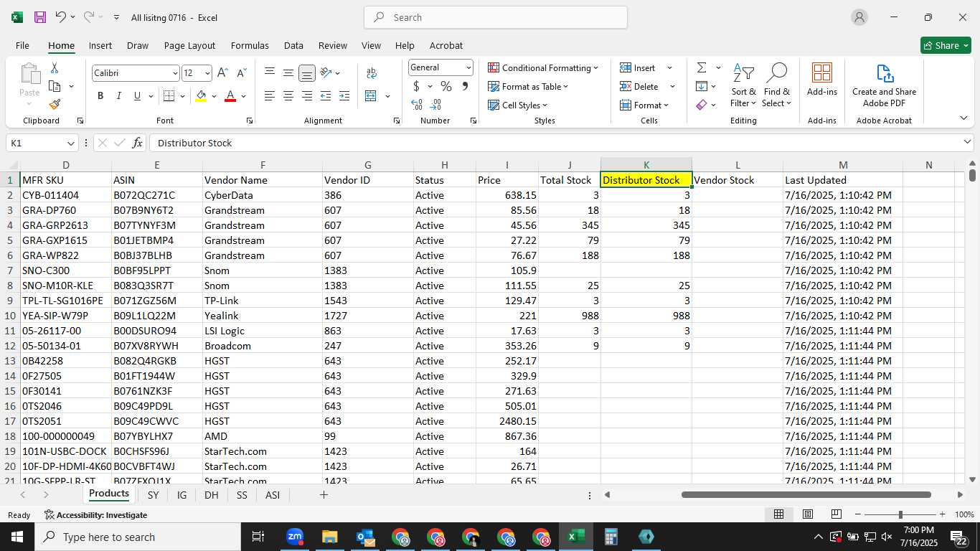Toggle Middle Align for the cell

[288, 73]
